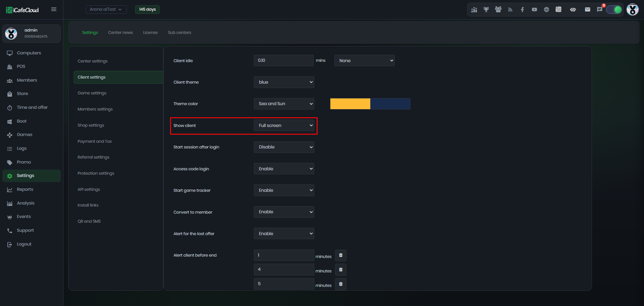Switch to the Center news tab
Screen dimensions: 644x306
[120, 33]
